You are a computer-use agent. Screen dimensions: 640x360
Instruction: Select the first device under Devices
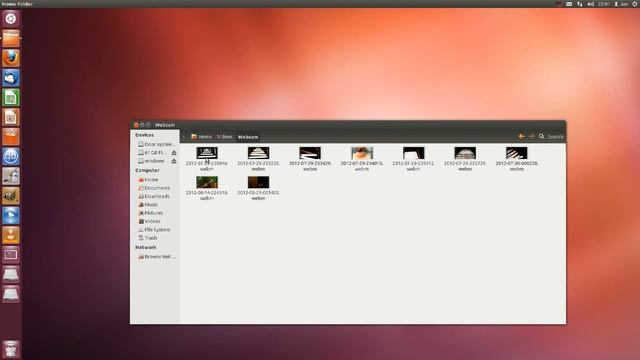tap(156, 144)
